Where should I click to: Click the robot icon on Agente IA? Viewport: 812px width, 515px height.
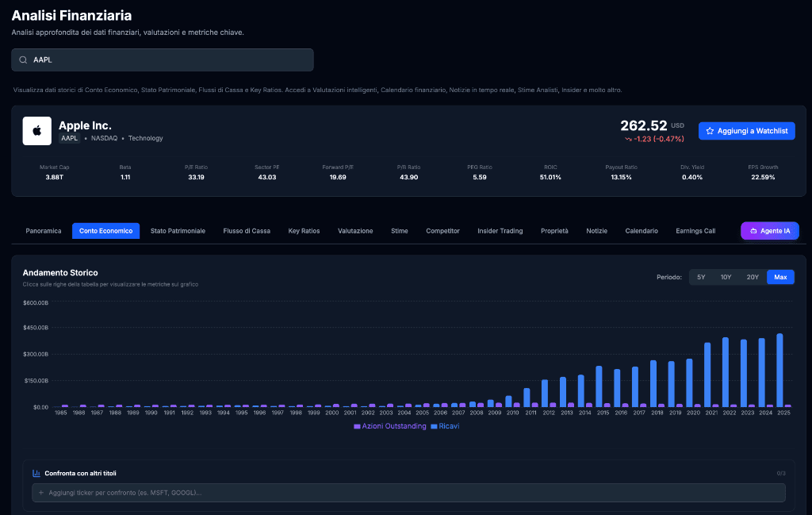coord(753,231)
